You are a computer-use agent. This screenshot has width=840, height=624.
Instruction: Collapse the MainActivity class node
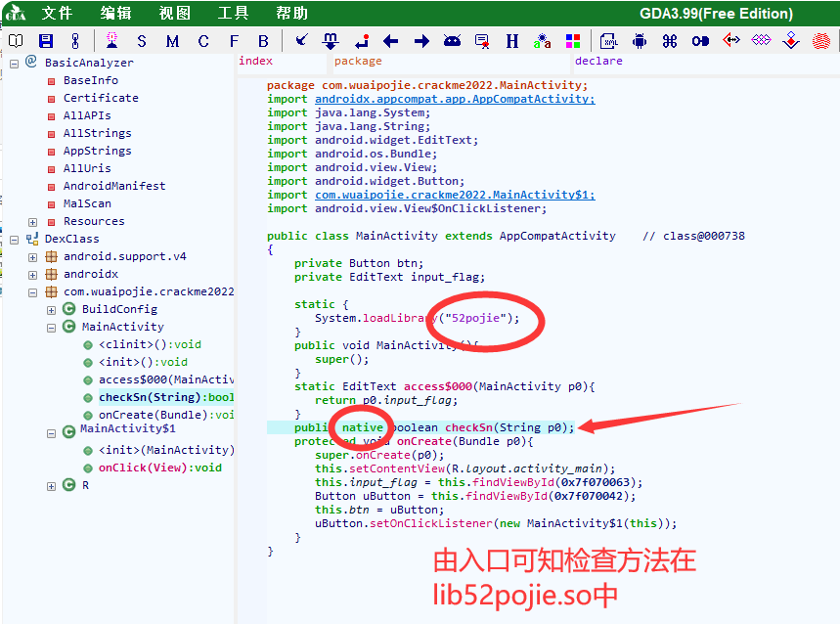[52, 329]
